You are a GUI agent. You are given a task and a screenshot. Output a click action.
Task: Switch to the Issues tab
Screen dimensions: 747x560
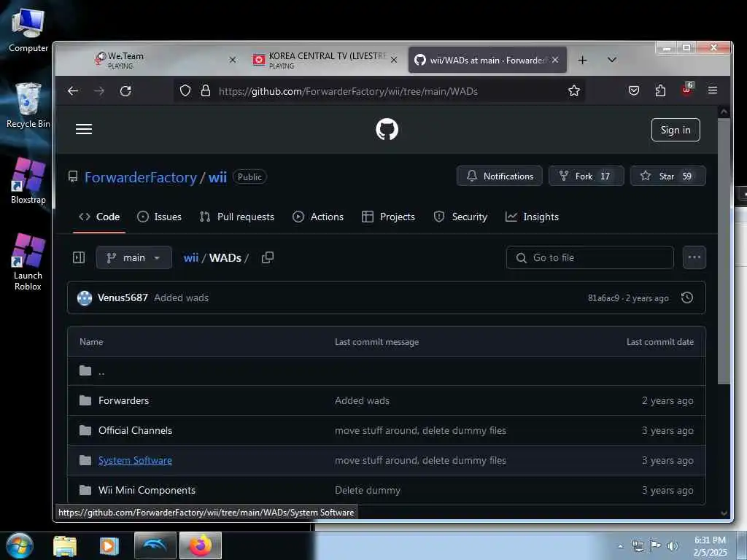click(x=159, y=217)
